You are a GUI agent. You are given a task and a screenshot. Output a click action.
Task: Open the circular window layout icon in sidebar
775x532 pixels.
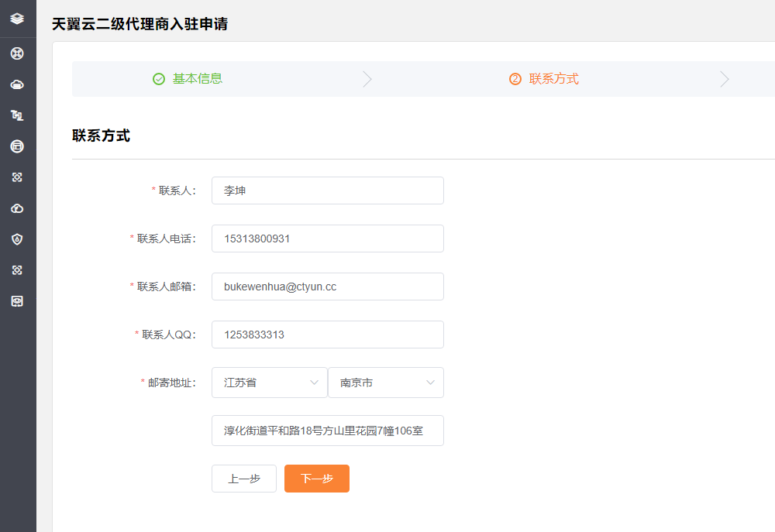[17, 146]
